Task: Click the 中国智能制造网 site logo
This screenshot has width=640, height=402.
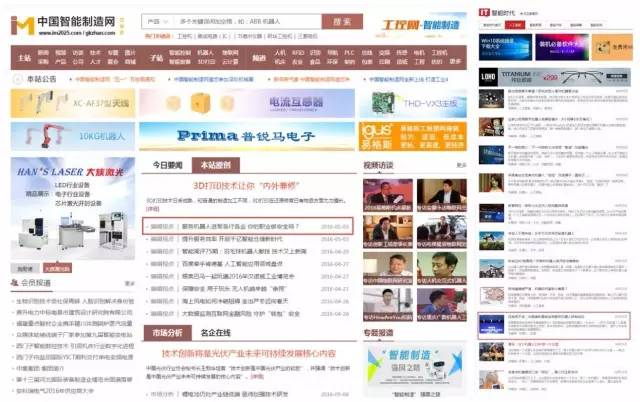Action: 62,25
